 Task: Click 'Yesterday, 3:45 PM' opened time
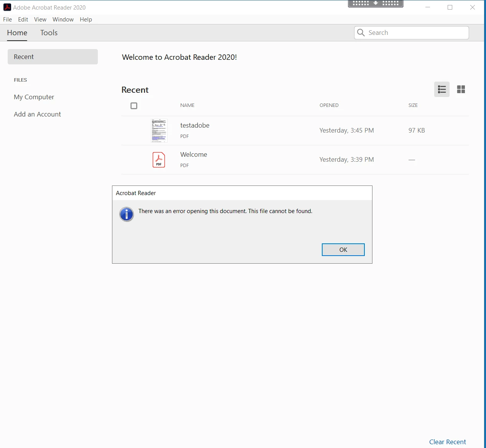click(x=347, y=130)
